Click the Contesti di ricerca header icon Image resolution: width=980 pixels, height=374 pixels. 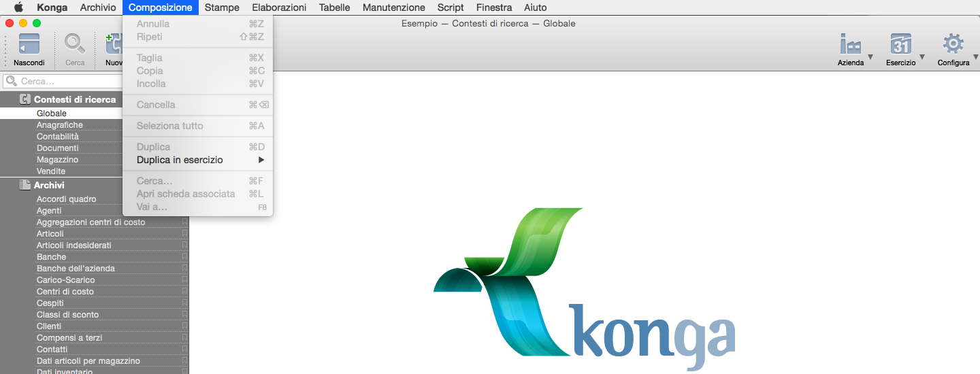tap(25, 99)
